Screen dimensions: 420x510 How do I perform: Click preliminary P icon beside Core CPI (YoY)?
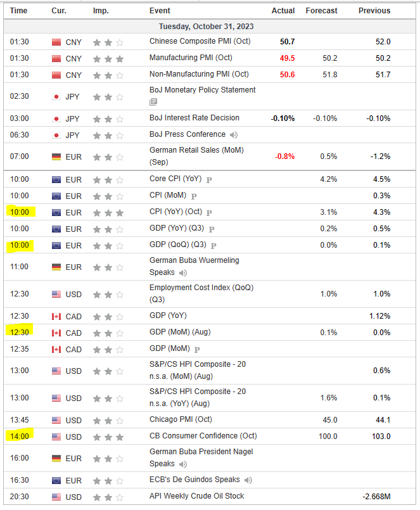(209, 180)
